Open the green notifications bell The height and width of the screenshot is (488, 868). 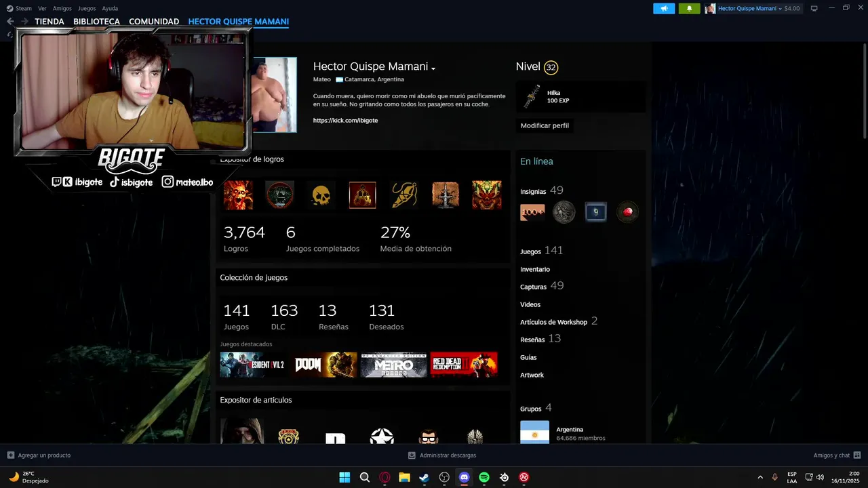click(689, 8)
